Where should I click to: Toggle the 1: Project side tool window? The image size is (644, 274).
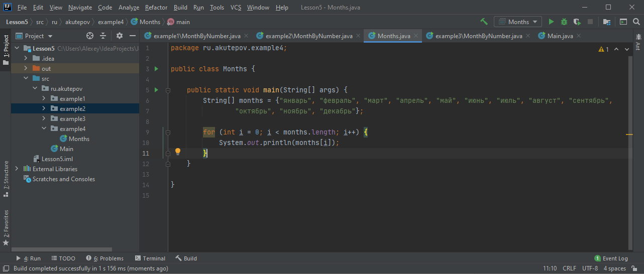6,51
